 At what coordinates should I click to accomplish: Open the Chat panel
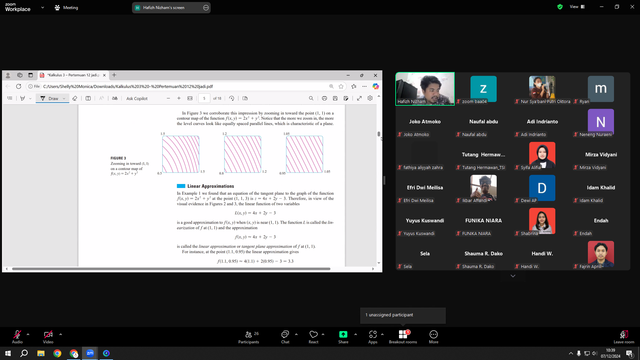coord(285,336)
